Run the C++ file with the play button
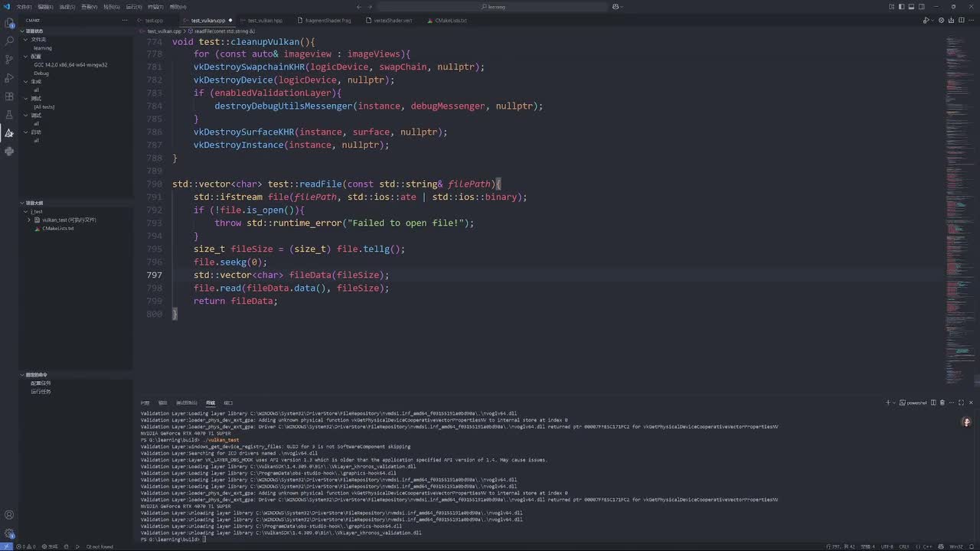The width and height of the screenshot is (980, 551). coord(926,20)
